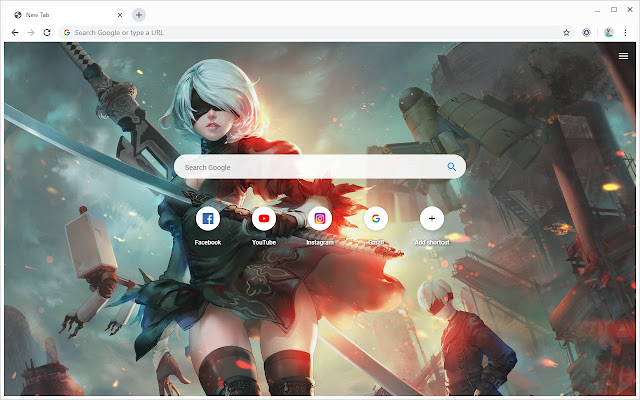Viewport: 640px width, 400px height.
Task: Click the Add shortcut plus button
Action: (432, 219)
